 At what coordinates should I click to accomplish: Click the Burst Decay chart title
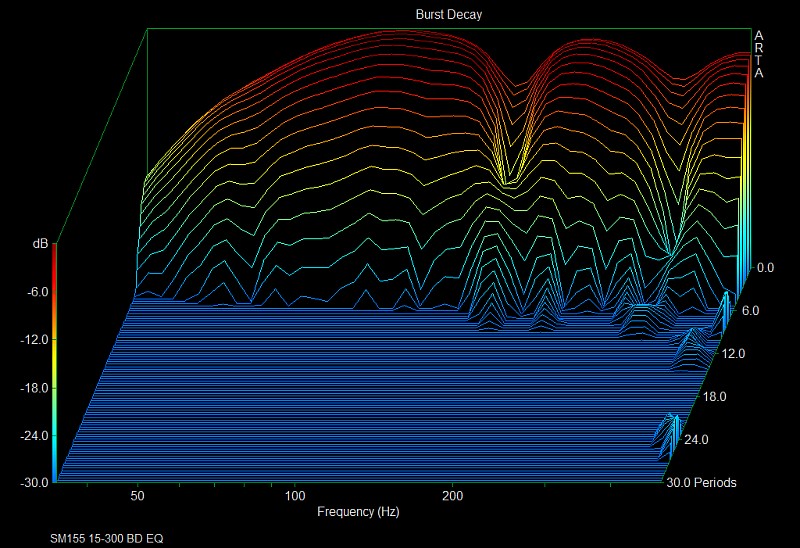[x=448, y=14]
